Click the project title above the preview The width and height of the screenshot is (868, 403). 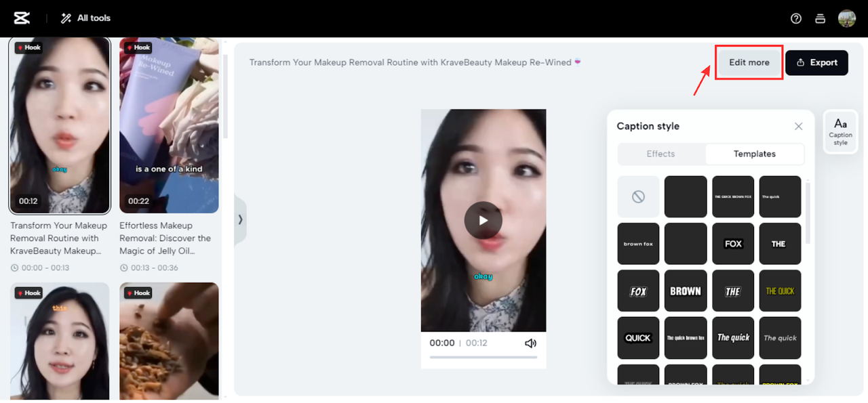[416, 62]
